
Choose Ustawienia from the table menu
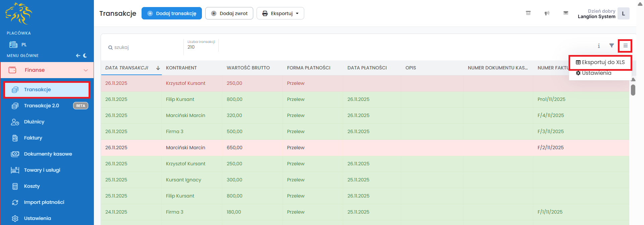(594, 73)
